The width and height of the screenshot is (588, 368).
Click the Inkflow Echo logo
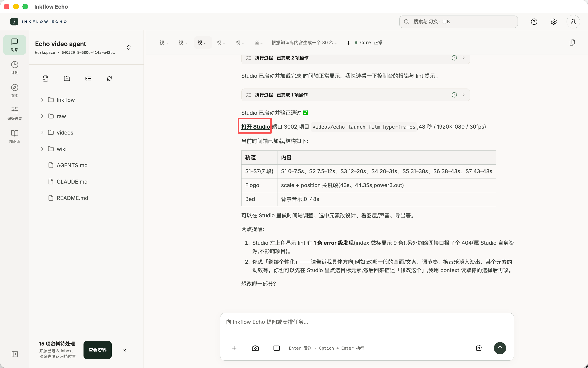[x=39, y=22]
